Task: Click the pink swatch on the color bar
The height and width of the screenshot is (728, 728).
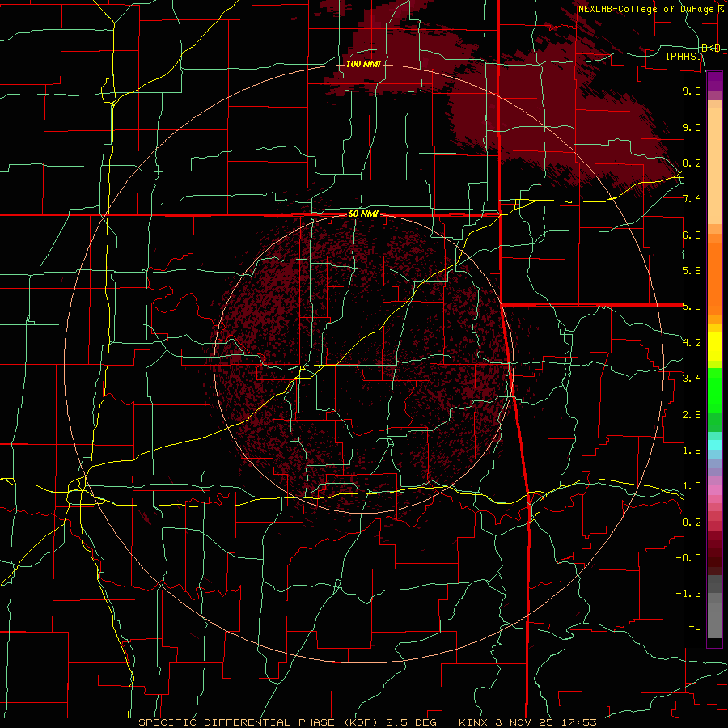Action: [x=714, y=490]
